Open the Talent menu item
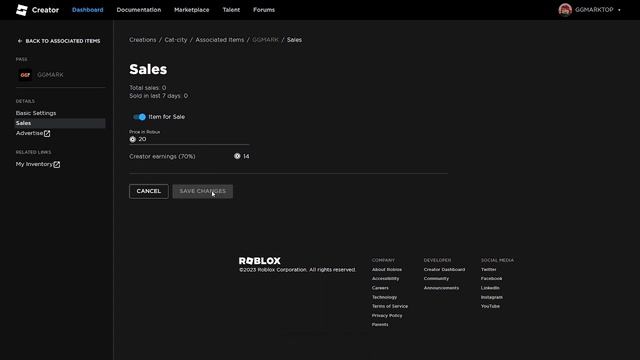The height and width of the screenshot is (360, 640). click(231, 10)
